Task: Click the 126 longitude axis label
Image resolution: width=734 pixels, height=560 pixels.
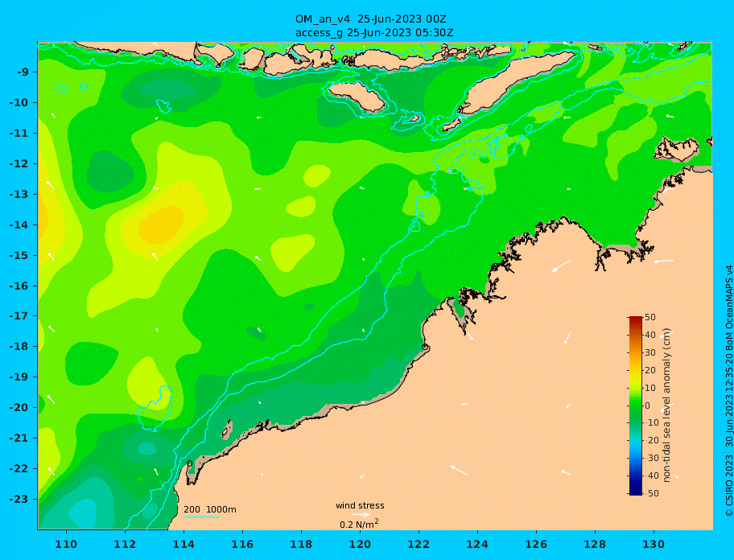Action: [536, 545]
